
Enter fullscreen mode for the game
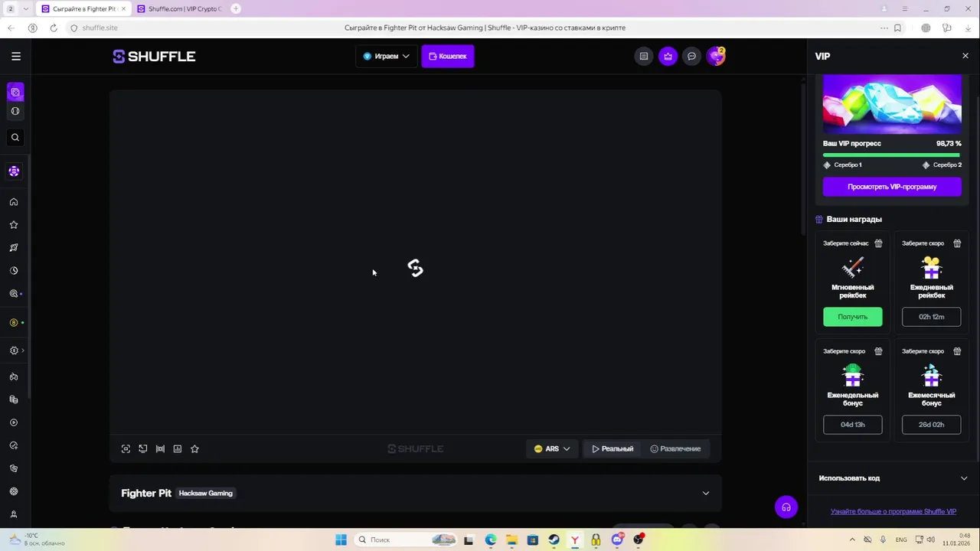coord(126,449)
